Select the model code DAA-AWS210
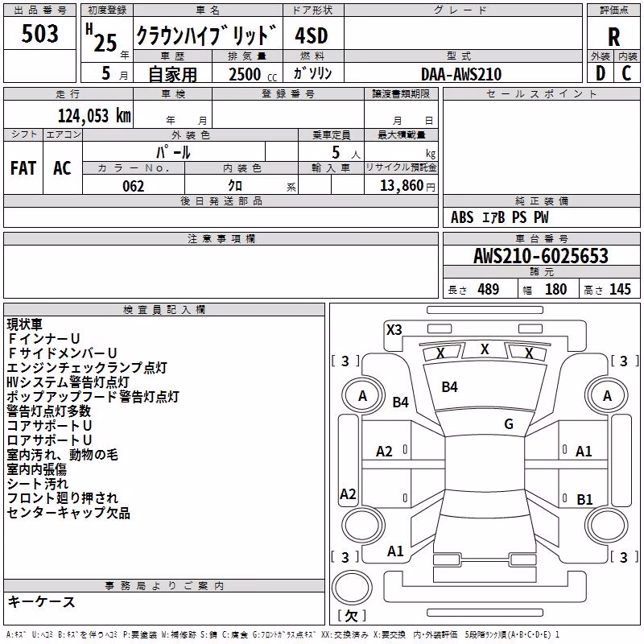Viewport: 644px width, 644px height. coord(461,74)
